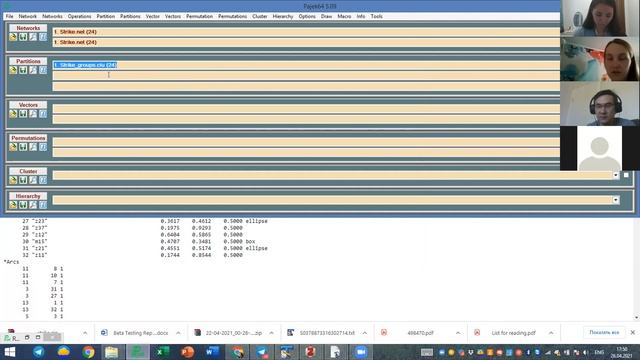Image resolution: width=640 pixels, height=360 pixels.
Task: Click the Read Vector folder icon
Action: click(x=13, y=114)
